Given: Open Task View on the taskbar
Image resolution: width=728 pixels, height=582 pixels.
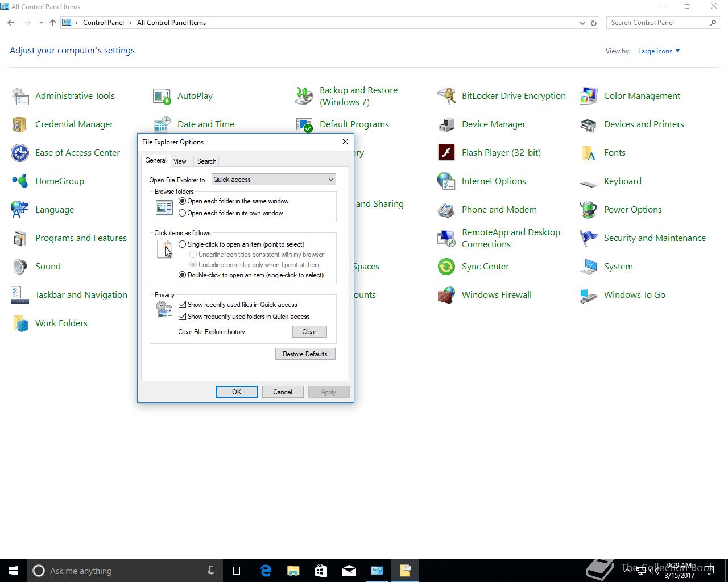Looking at the screenshot, I should coord(237,571).
